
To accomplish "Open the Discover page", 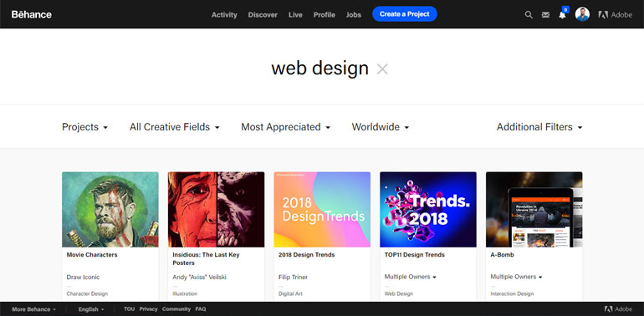I will 263,15.
